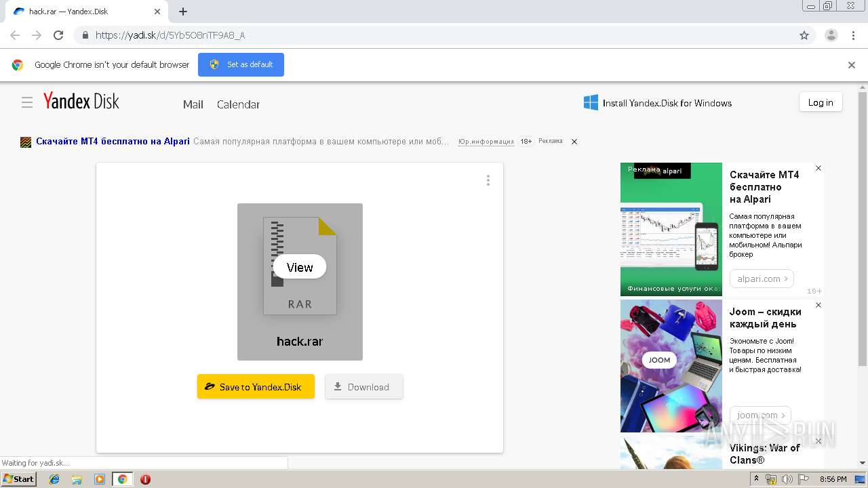Image resolution: width=868 pixels, height=488 pixels.
Task: Open the legal information ad label
Action: tap(486, 142)
